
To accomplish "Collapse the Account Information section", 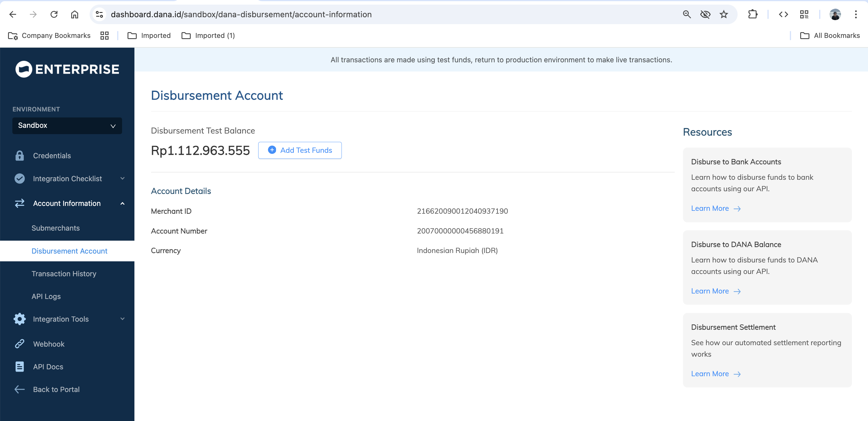I will [x=122, y=203].
